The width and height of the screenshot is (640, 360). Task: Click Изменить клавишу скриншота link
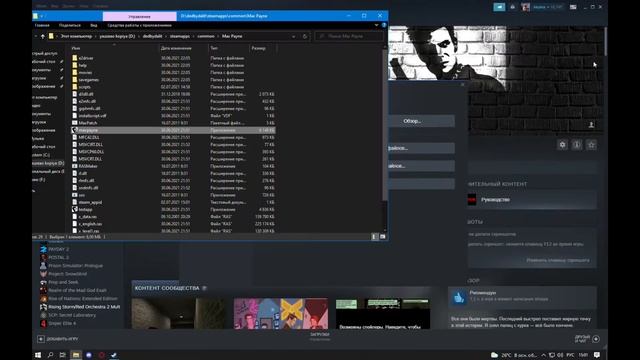[558, 260]
